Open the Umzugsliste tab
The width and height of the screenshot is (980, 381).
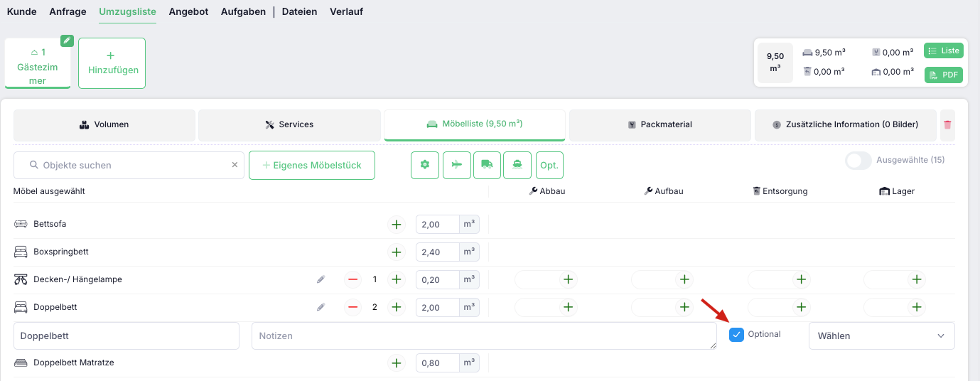coord(127,11)
